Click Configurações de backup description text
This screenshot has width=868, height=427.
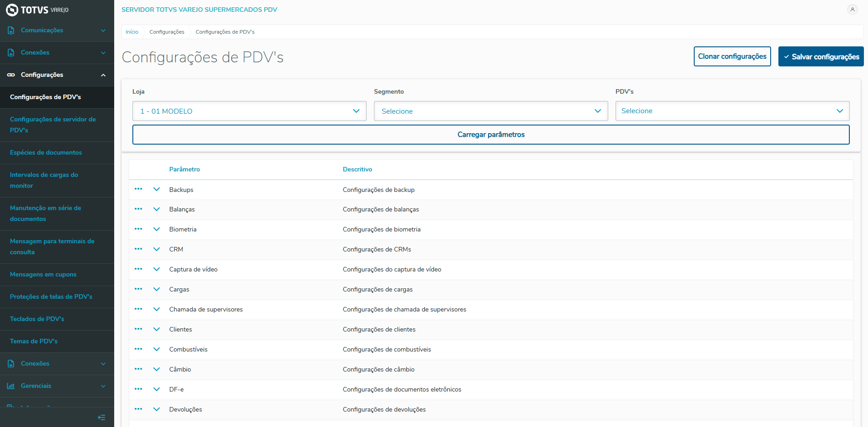pos(378,190)
